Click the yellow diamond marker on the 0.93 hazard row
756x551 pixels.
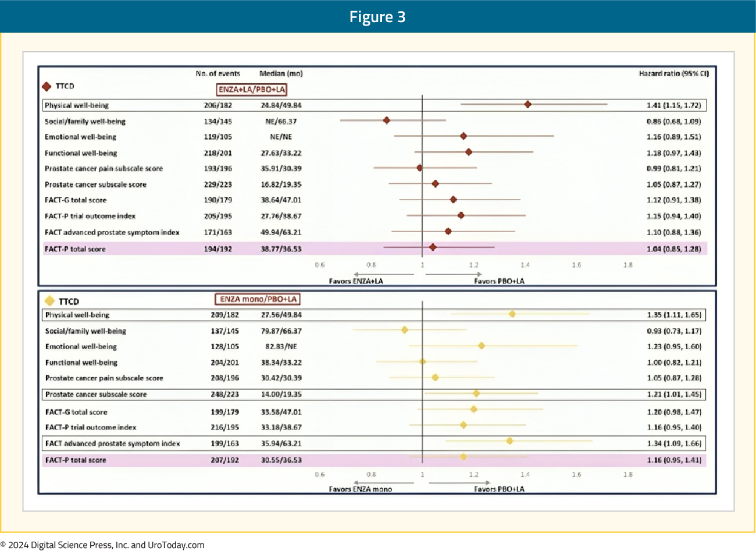coord(405,330)
